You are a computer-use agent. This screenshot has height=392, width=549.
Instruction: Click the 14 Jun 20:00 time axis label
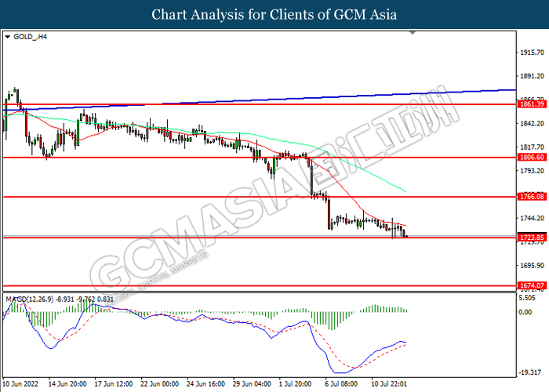coord(67,384)
